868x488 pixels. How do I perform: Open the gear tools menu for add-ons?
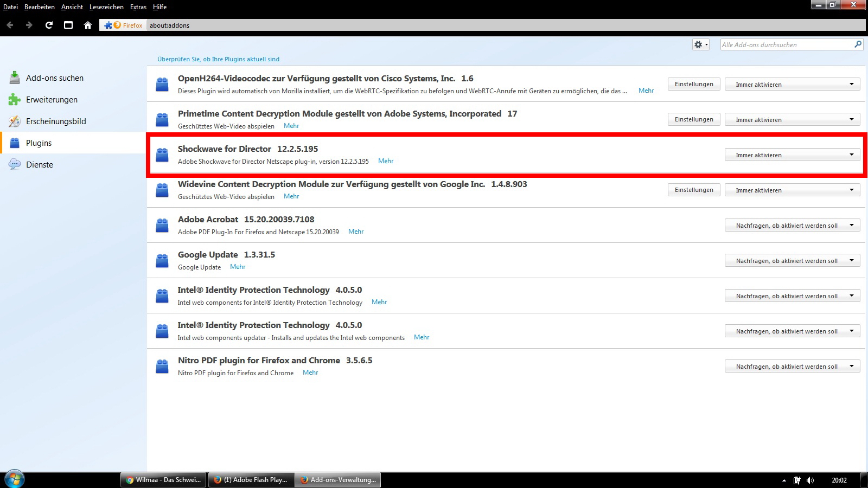pyautogui.click(x=701, y=44)
